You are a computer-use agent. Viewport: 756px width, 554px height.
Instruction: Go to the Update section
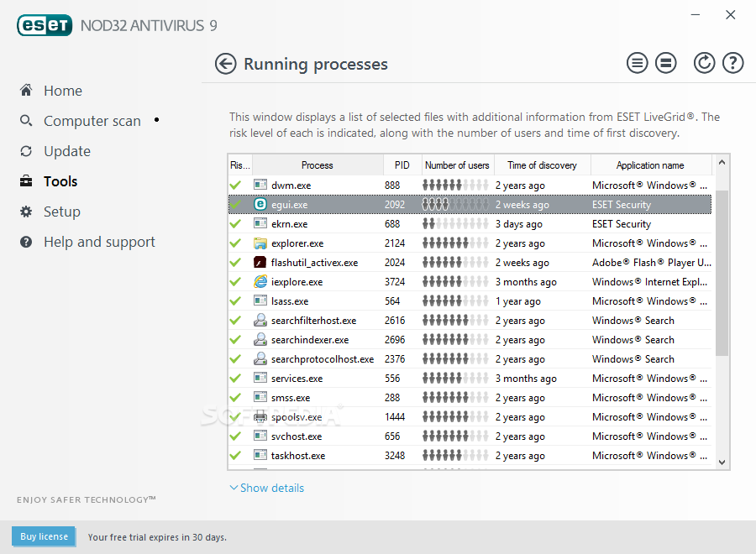pyautogui.click(x=67, y=151)
